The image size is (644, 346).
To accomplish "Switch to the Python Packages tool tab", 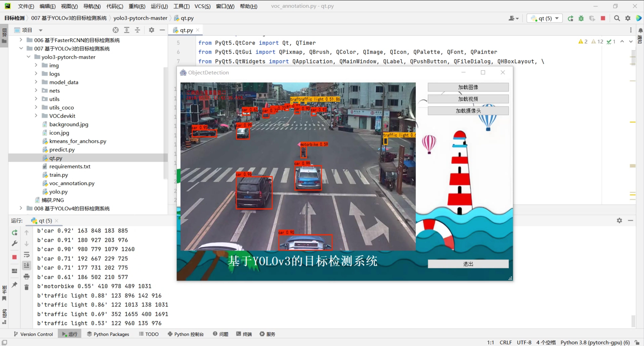I will tap(108, 334).
